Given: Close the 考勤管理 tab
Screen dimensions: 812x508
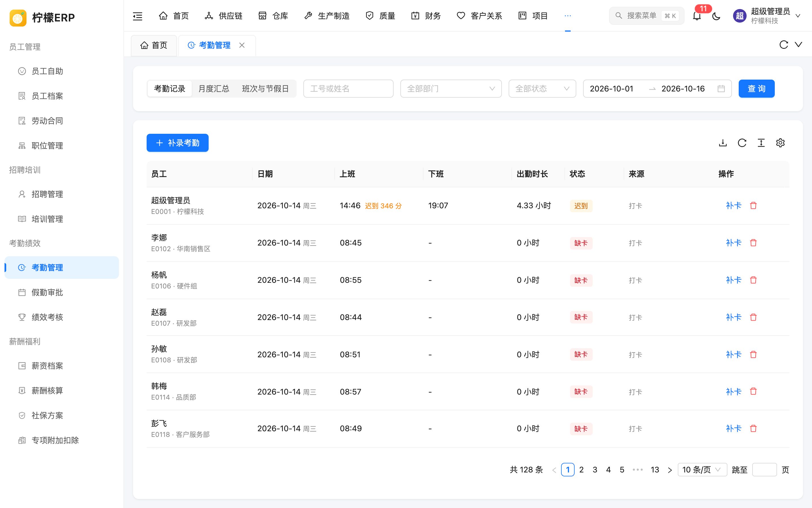Looking at the screenshot, I should point(242,45).
